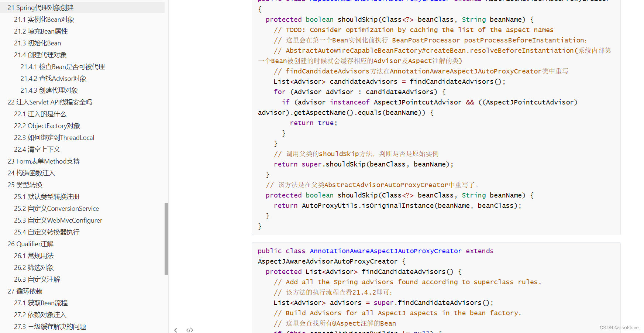
Task: Go to 25.3 自定义WebMvcConfigurer
Action: click(58, 220)
